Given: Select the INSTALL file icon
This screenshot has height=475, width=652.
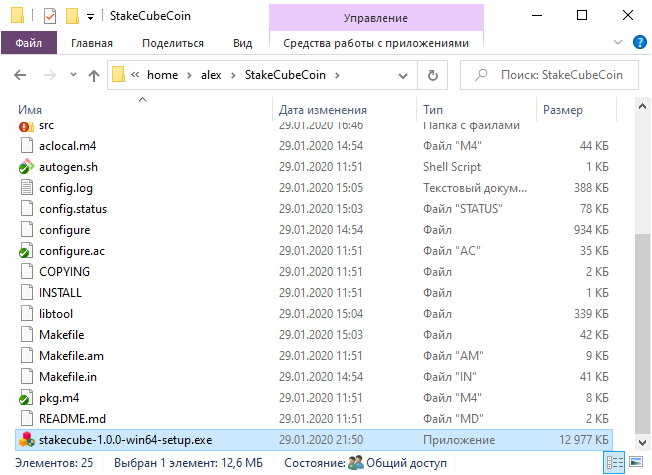Looking at the screenshot, I should pyautogui.click(x=27, y=292).
